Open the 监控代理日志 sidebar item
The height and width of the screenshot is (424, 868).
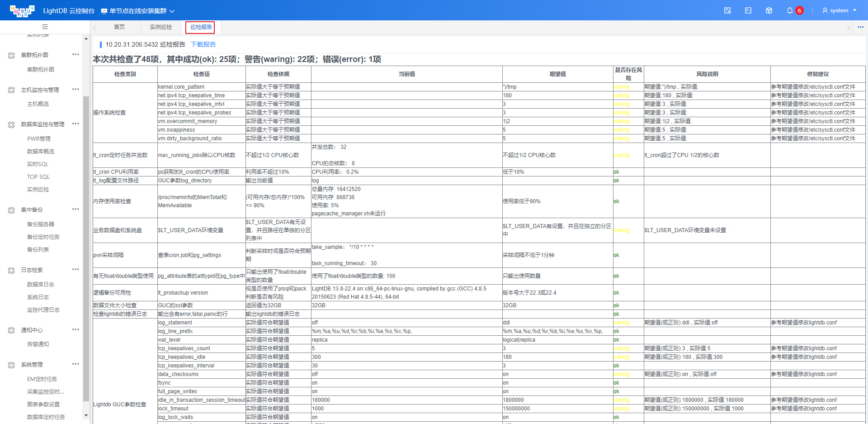tap(43, 310)
